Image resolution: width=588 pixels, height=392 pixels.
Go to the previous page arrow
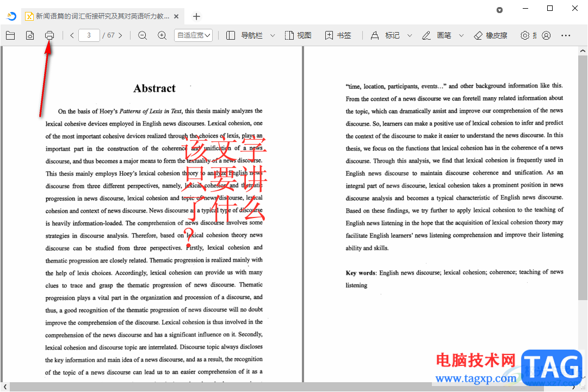point(72,35)
